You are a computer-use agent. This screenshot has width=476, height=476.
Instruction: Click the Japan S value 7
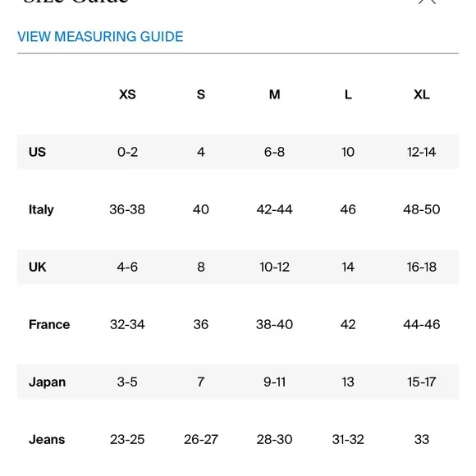coord(201,382)
